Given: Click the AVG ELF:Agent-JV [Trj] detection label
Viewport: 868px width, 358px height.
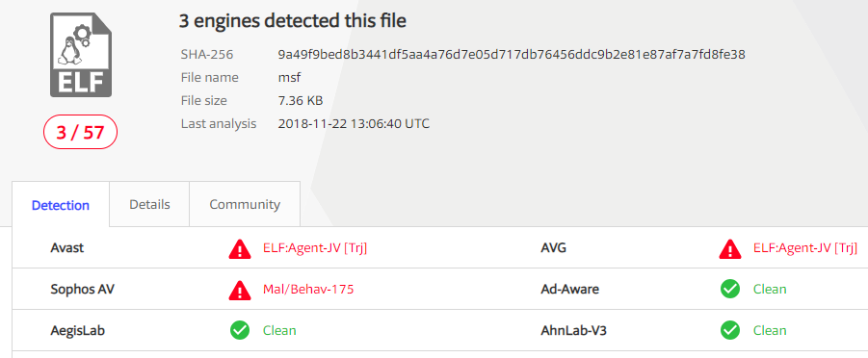Looking at the screenshot, I should coord(805,248).
